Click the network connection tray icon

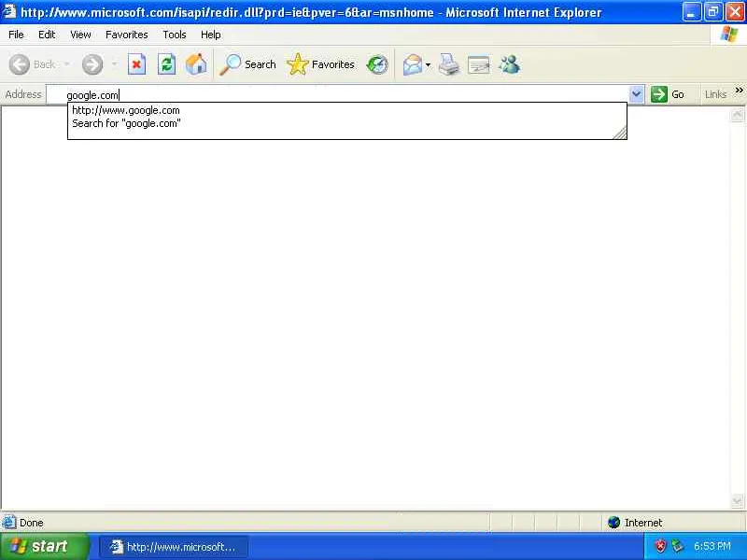677,546
